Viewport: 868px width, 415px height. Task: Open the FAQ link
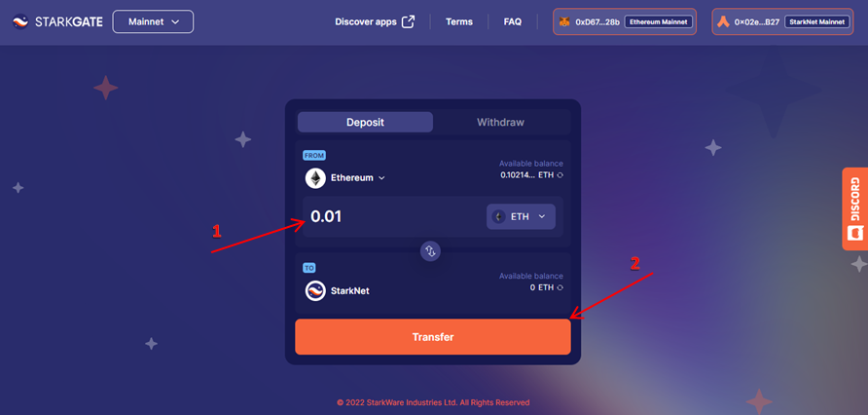(513, 21)
